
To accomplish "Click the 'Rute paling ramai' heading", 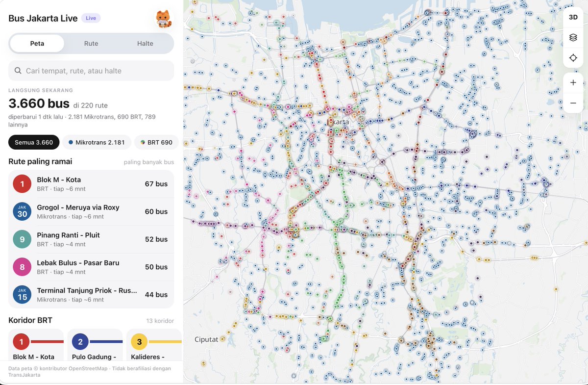I will click(40, 161).
